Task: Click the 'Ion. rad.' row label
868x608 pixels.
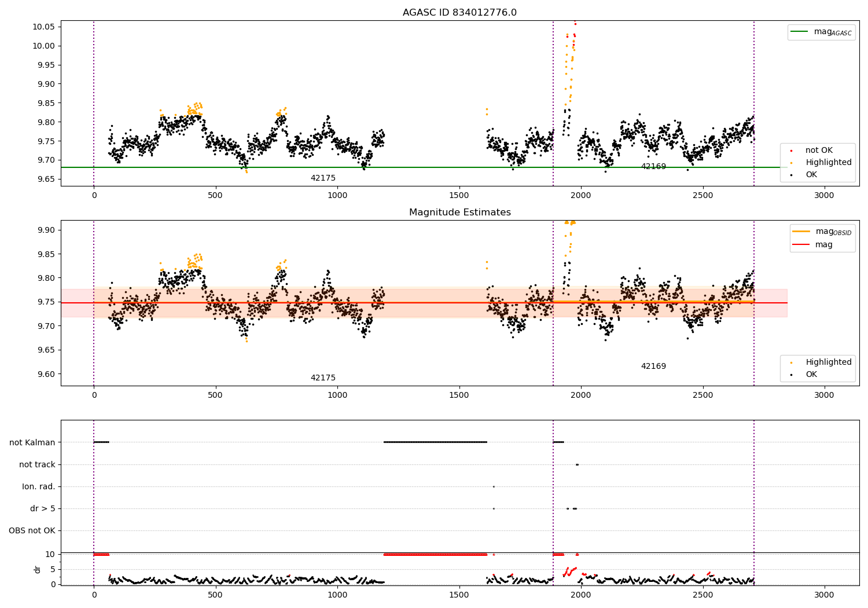Action: (x=39, y=487)
